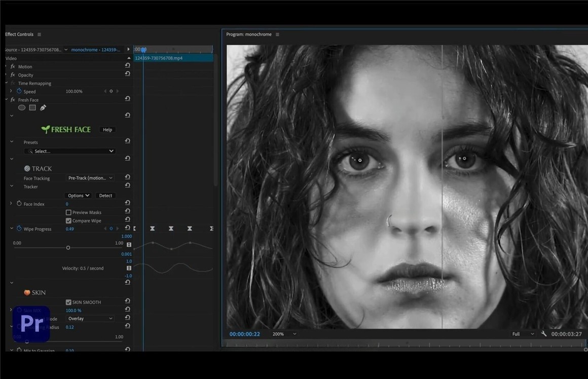Uncheck the SKIN SMOOTH option
Image resolution: width=588 pixels, height=379 pixels.
click(68, 302)
